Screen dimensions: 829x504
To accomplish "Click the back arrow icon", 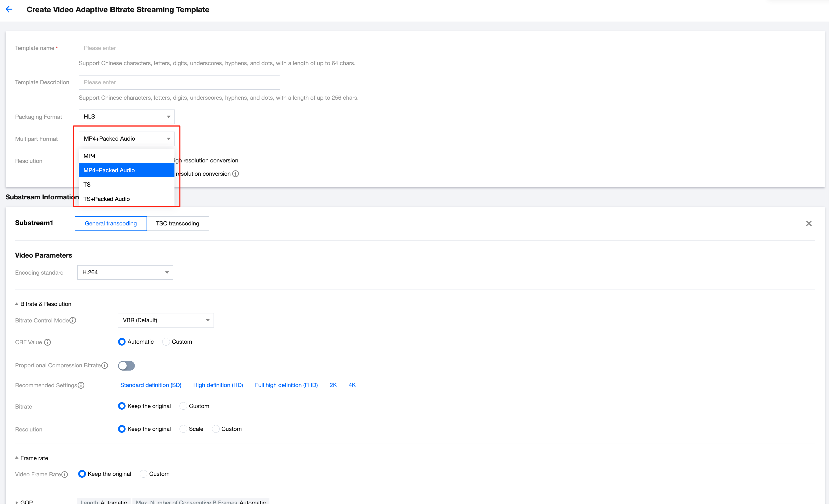I will tap(9, 9).
